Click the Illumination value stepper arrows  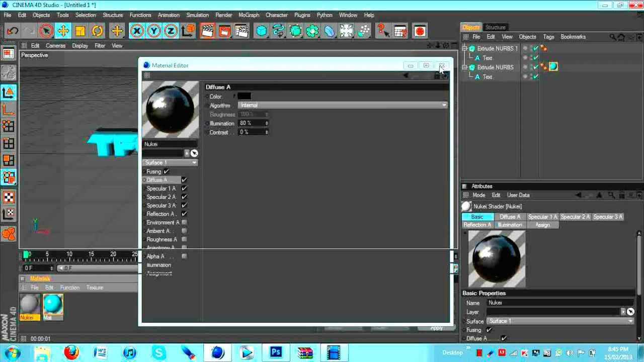267,123
